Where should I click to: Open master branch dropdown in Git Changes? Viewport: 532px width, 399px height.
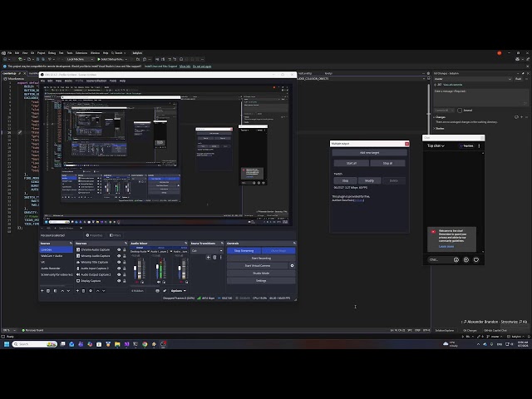(x=473, y=79)
